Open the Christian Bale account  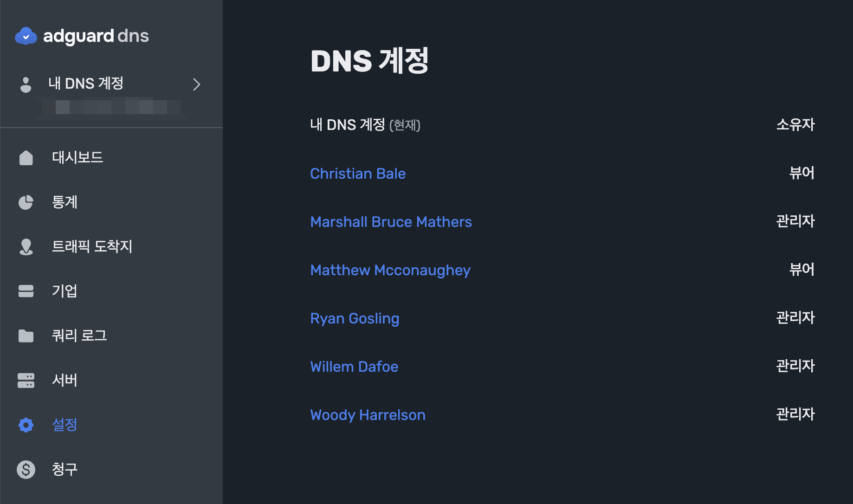pos(357,173)
